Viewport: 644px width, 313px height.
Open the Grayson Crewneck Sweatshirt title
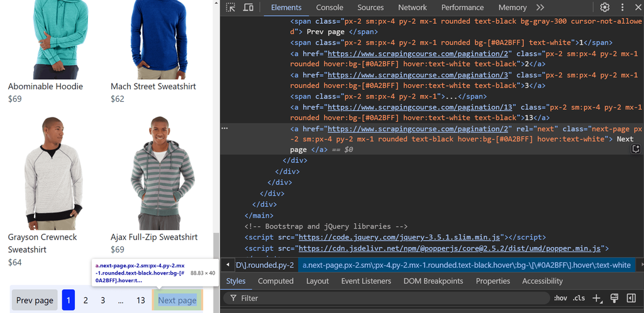pyautogui.click(x=42, y=243)
